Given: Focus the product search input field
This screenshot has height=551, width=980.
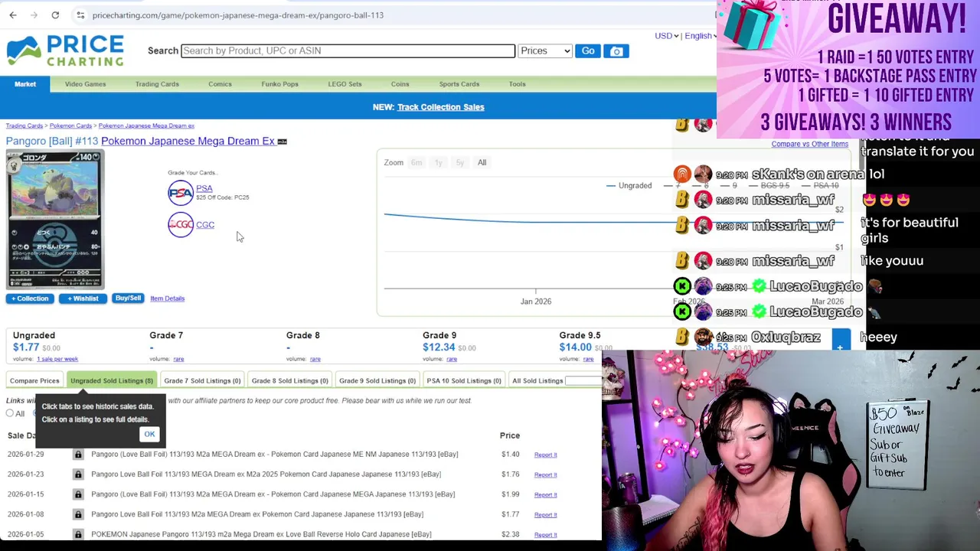Looking at the screenshot, I should pos(348,51).
